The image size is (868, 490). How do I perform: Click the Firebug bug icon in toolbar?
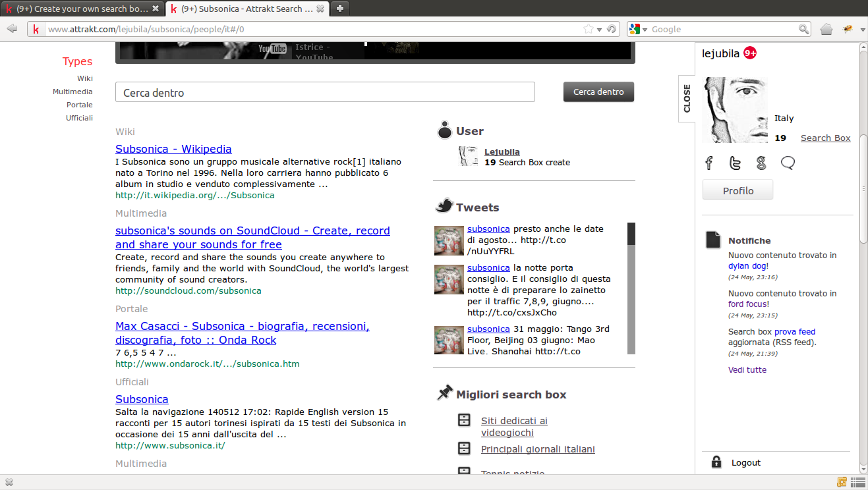[848, 29]
